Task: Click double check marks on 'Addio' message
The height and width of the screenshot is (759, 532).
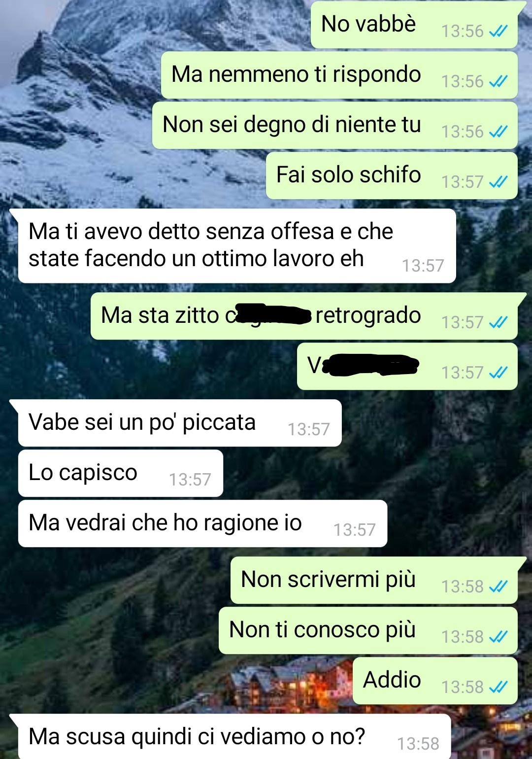Action: 498,687
